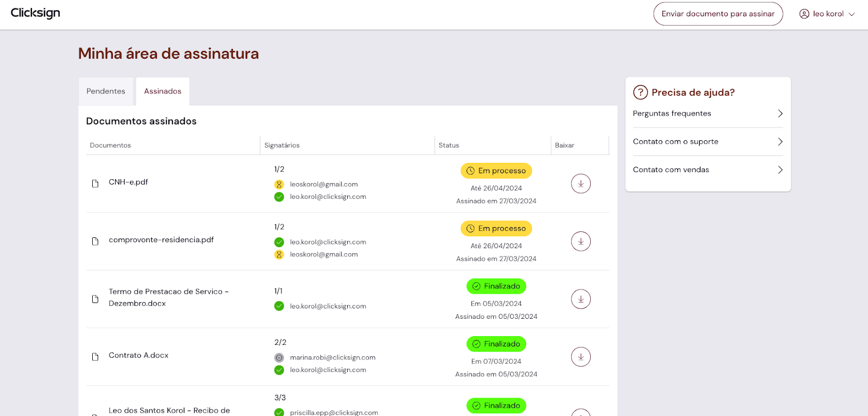
Task: Click the 2/2 signer count
Action: point(280,342)
